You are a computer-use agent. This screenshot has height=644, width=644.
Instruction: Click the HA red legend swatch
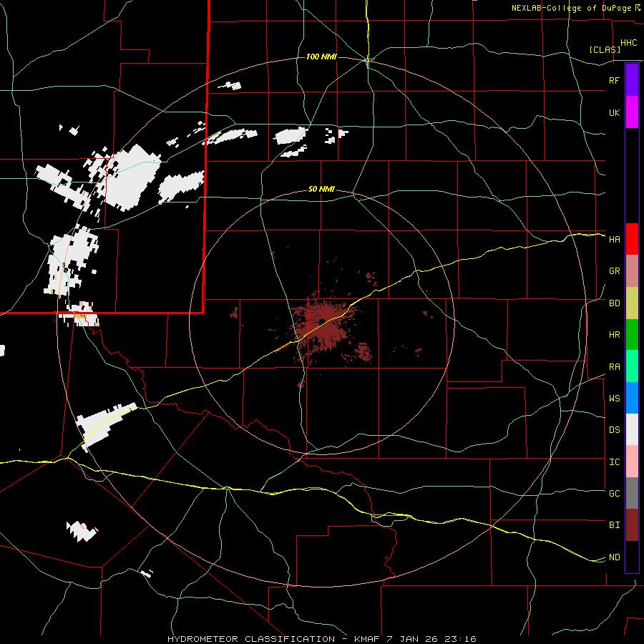point(632,239)
